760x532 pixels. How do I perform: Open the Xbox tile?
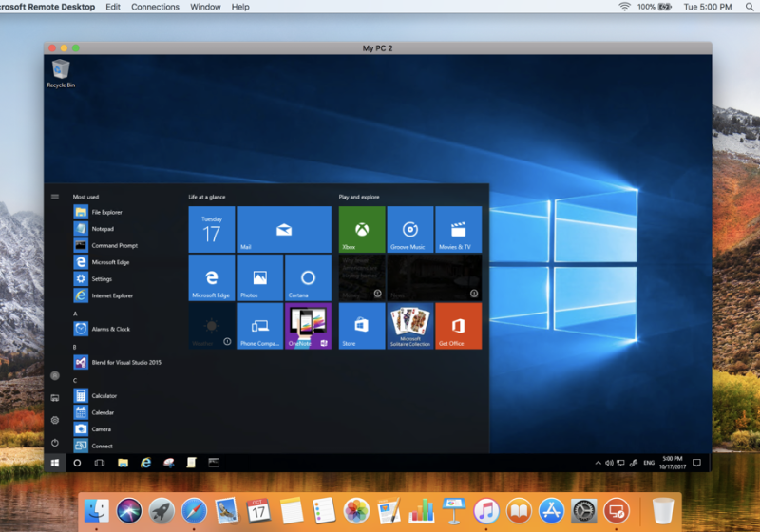(362, 230)
